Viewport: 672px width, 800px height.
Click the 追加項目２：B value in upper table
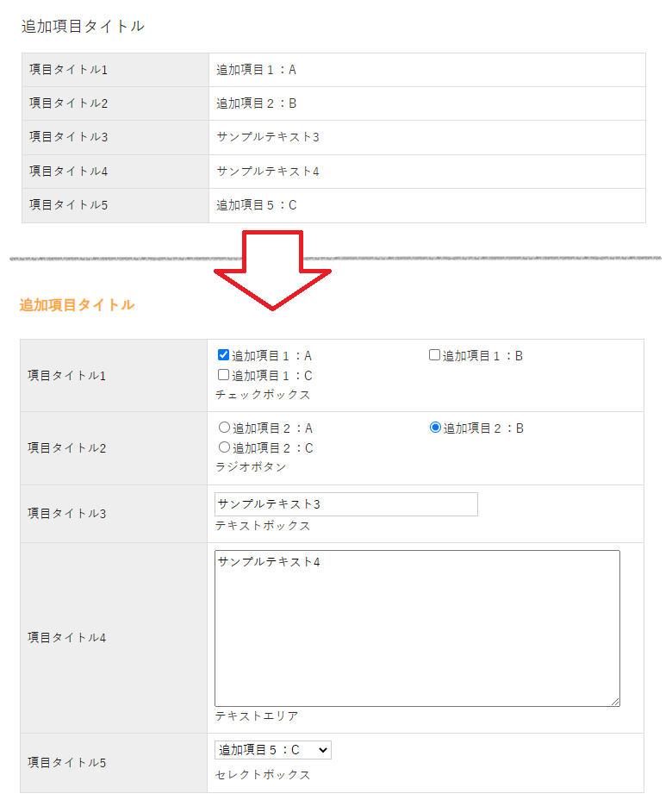click(x=256, y=103)
